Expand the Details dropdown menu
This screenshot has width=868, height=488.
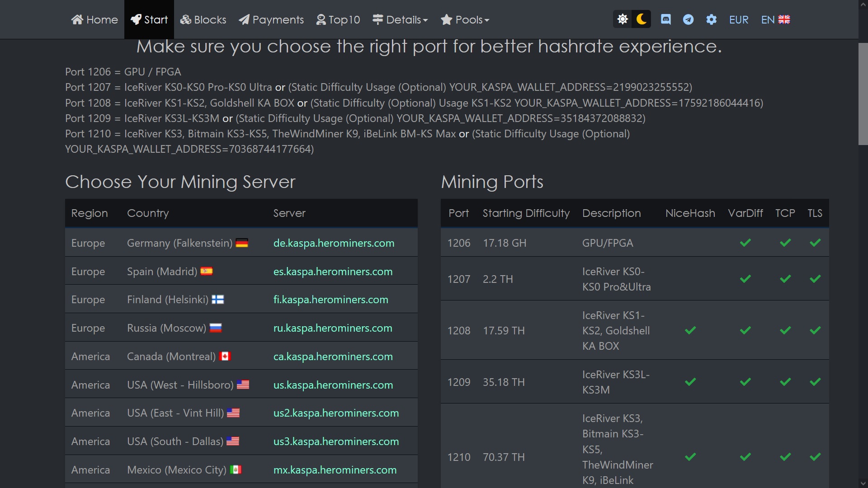(400, 19)
